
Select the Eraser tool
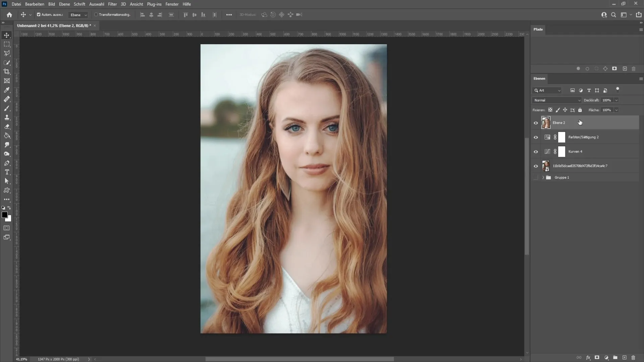pyautogui.click(x=7, y=126)
